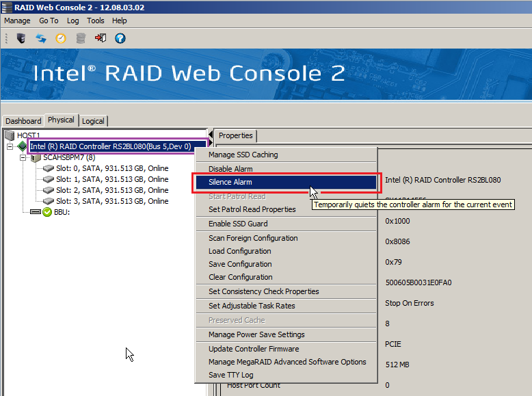This screenshot has width=532, height=396.
Task: Select Slot: 0, SATA, 931.513 GB drive
Action: tap(112, 168)
